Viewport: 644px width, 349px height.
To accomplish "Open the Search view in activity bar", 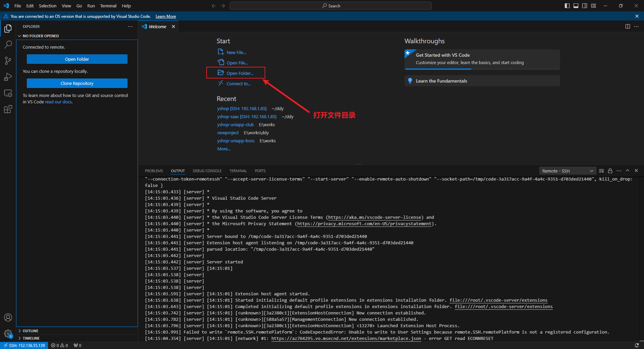I will 8,45.
